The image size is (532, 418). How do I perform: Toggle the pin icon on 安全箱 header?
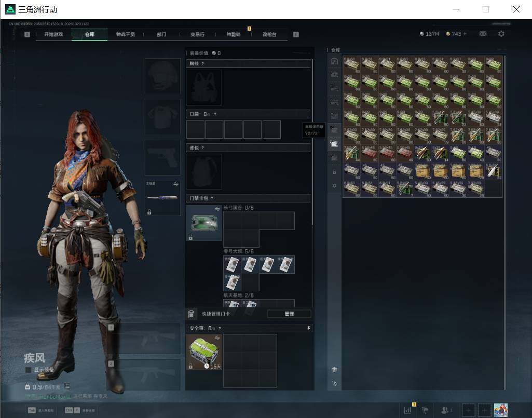click(308, 328)
